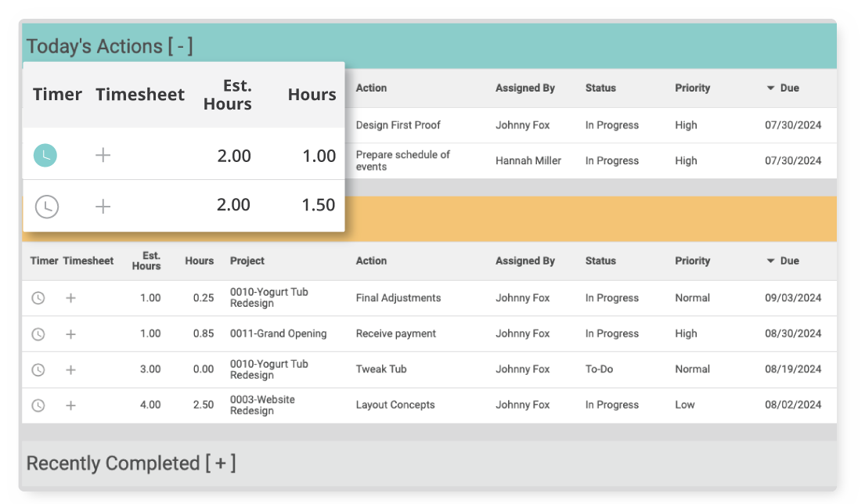Start timer for Final Adjustments action

38,298
